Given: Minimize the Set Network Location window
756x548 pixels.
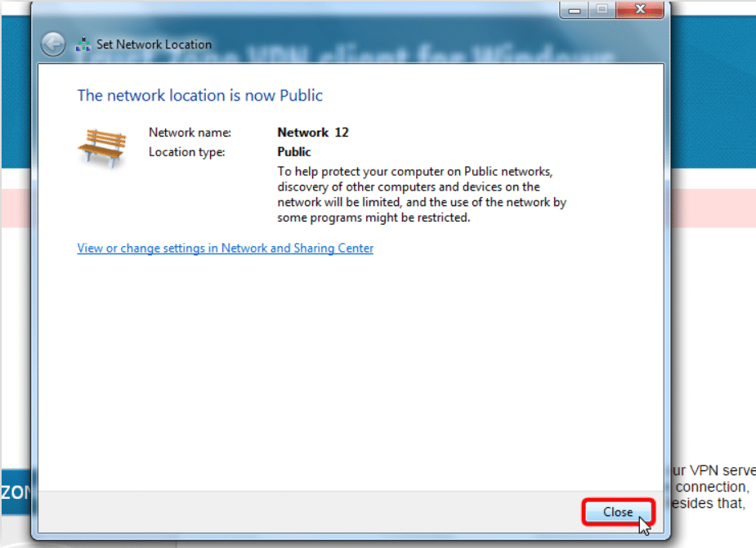Looking at the screenshot, I should tap(574, 10).
